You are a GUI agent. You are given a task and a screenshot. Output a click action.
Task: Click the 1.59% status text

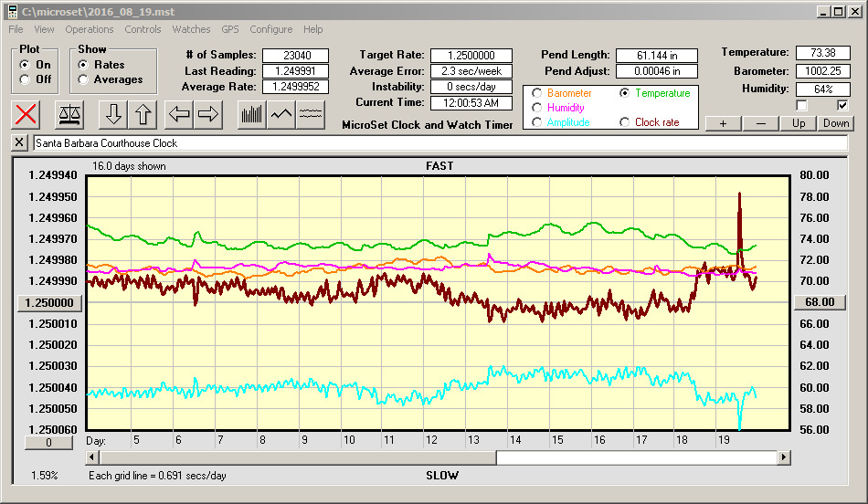pos(44,475)
